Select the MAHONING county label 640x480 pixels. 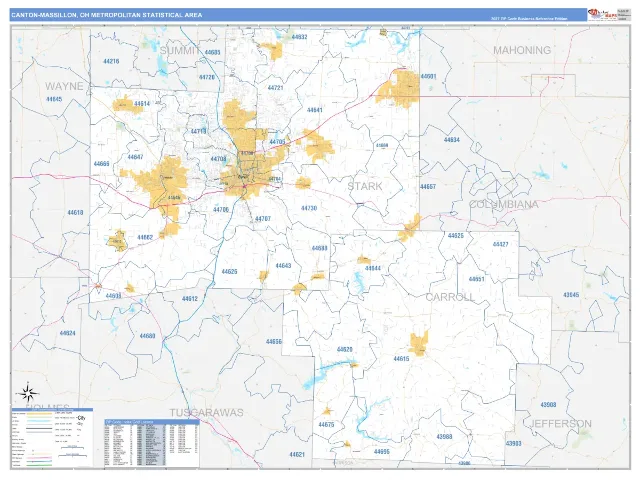click(x=522, y=50)
